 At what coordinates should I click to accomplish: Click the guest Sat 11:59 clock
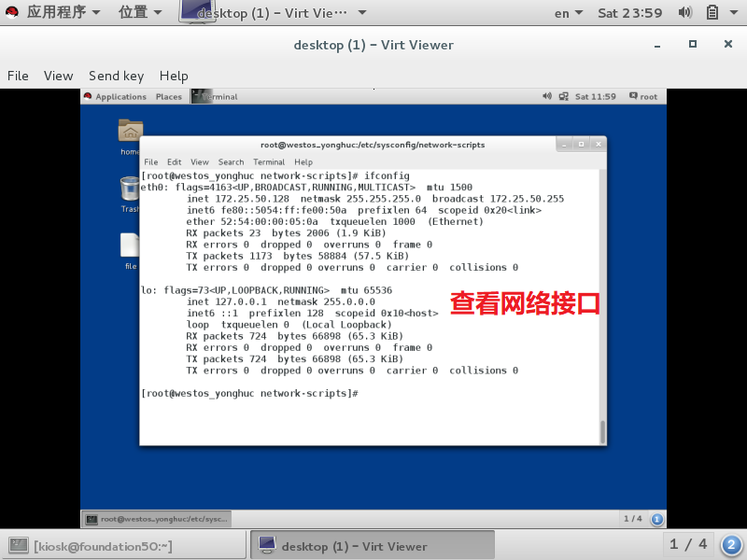pyautogui.click(x=596, y=97)
